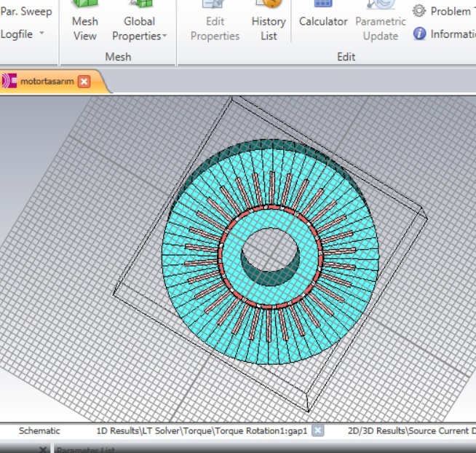Run Parametric Update
The image size is (476, 453).
tap(381, 22)
